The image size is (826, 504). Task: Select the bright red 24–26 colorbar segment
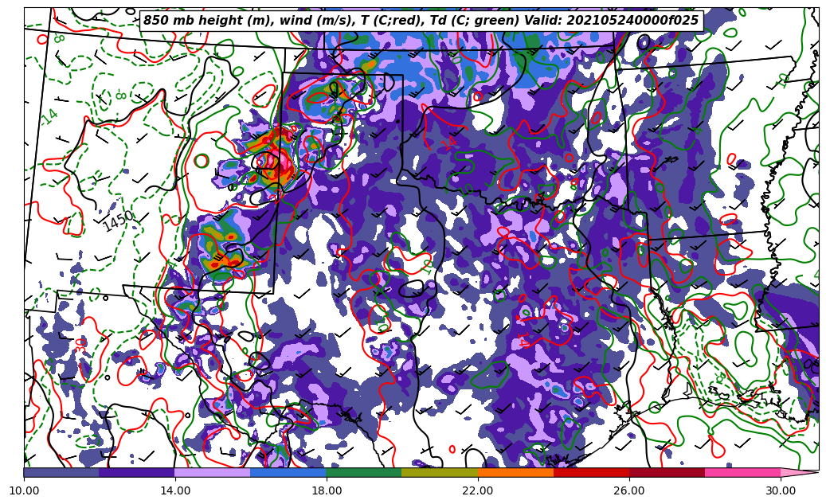click(x=591, y=472)
